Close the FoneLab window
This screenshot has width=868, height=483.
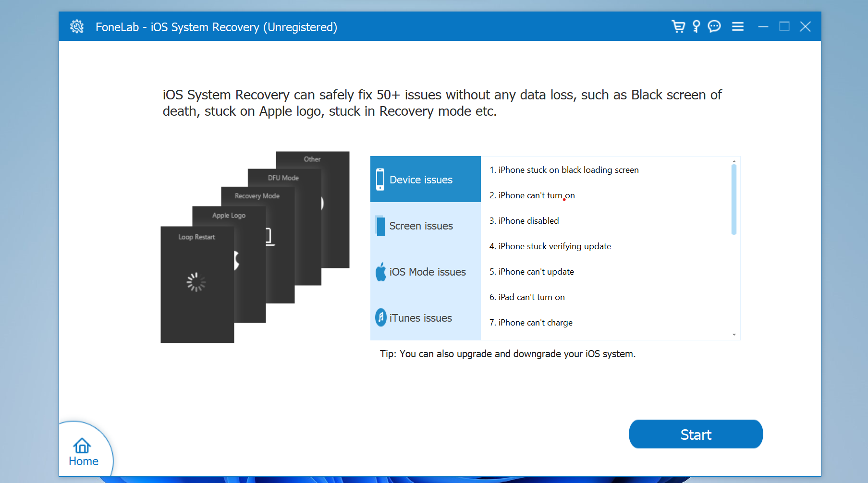tap(806, 26)
